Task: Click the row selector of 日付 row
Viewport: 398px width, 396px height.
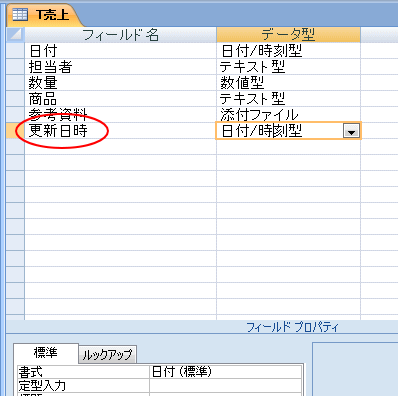Action: coord(15,51)
